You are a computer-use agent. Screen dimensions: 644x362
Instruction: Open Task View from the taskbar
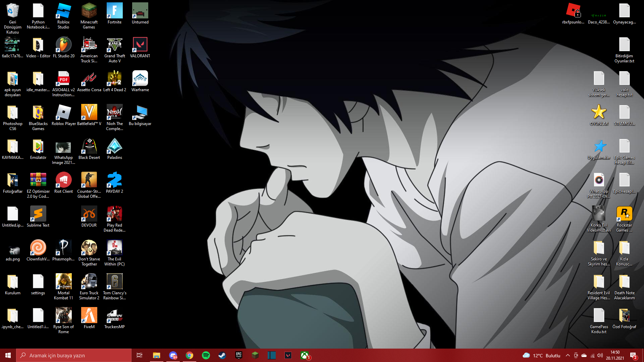tap(140, 355)
